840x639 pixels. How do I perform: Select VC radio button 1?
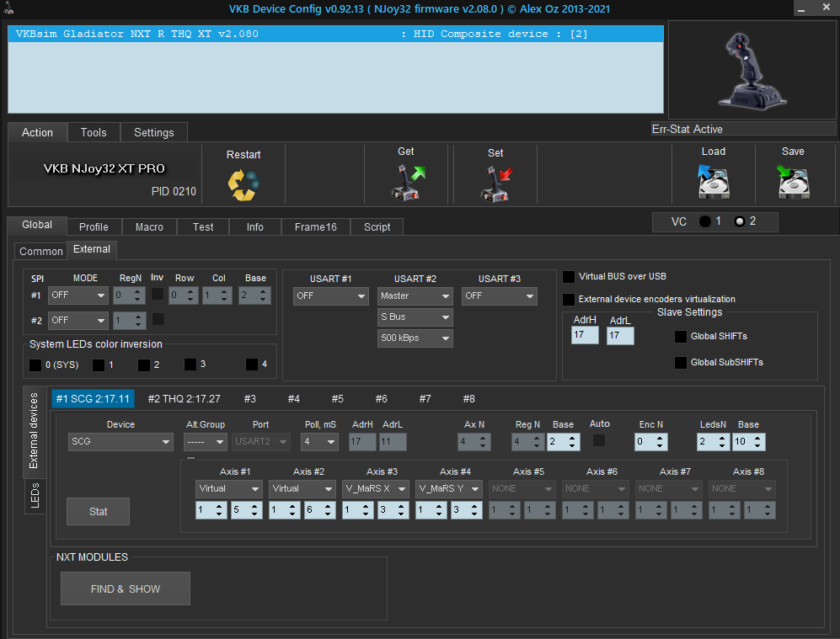click(704, 221)
